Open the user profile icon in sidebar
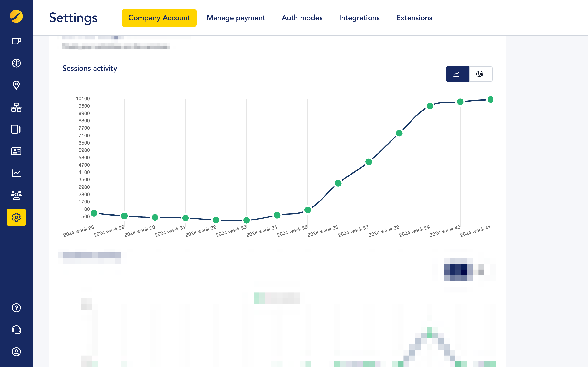The width and height of the screenshot is (588, 367). coord(16,352)
